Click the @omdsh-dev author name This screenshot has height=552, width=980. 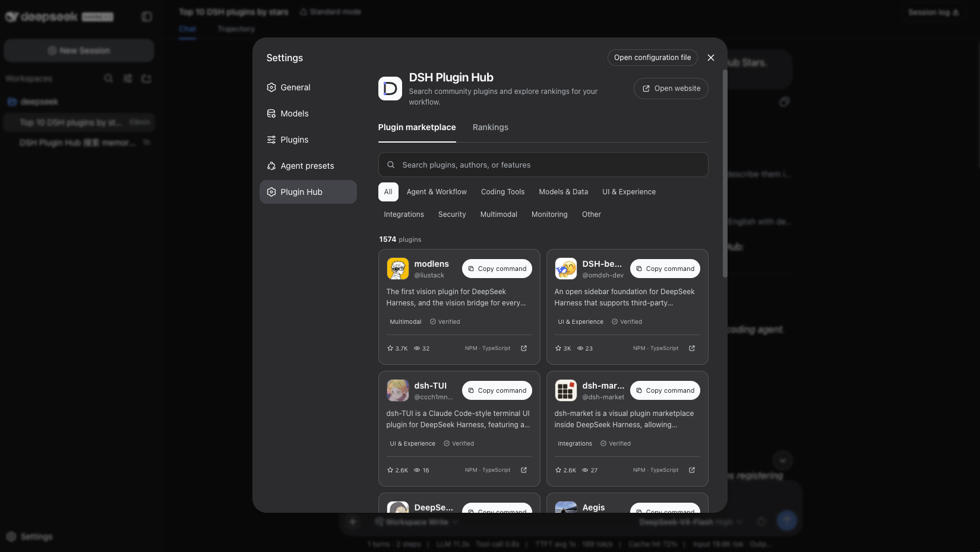click(603, 276)
